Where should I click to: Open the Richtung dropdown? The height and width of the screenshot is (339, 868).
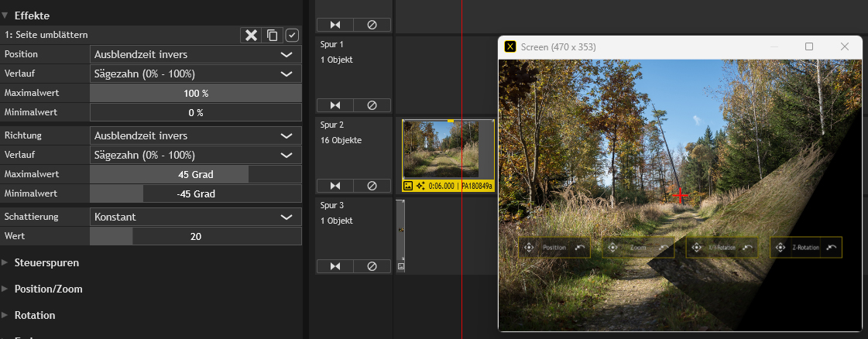click(x=195, y=135)
